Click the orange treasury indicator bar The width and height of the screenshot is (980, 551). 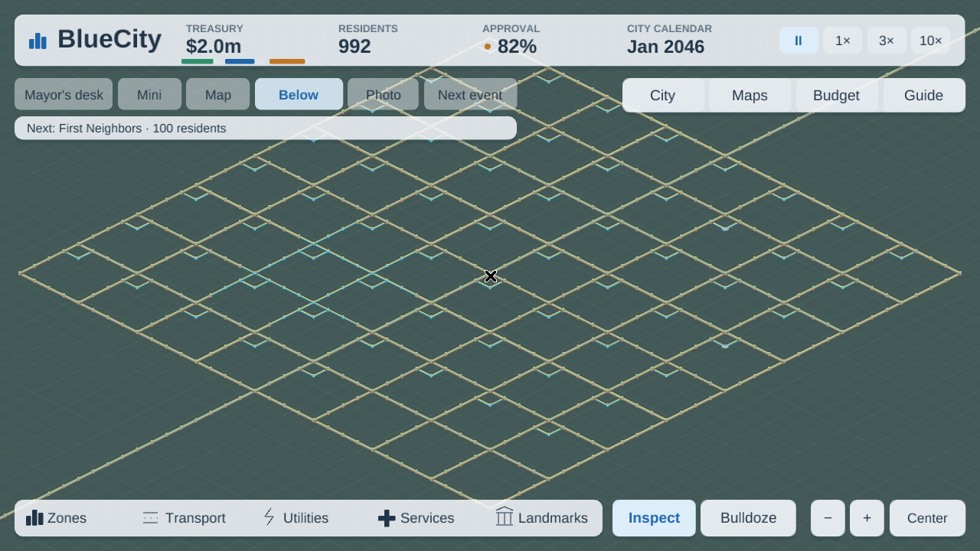(x=287, y=61)
